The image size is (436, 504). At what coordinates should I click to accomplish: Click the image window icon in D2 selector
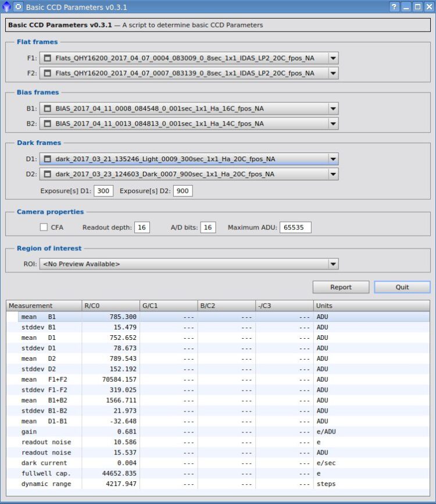[48, 174]
